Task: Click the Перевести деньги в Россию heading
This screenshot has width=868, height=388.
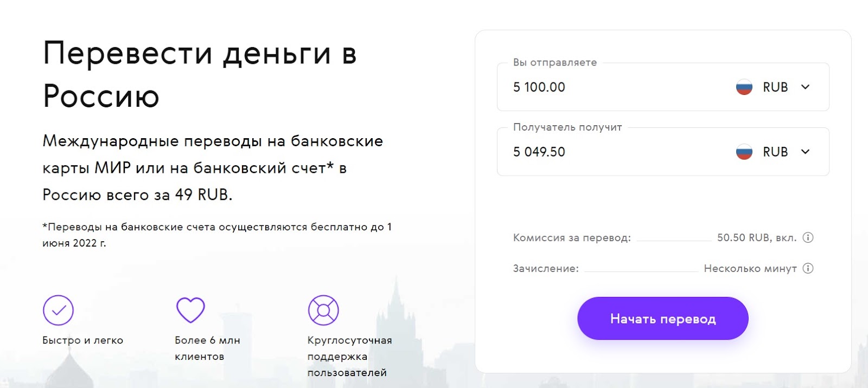Action: 200,74
